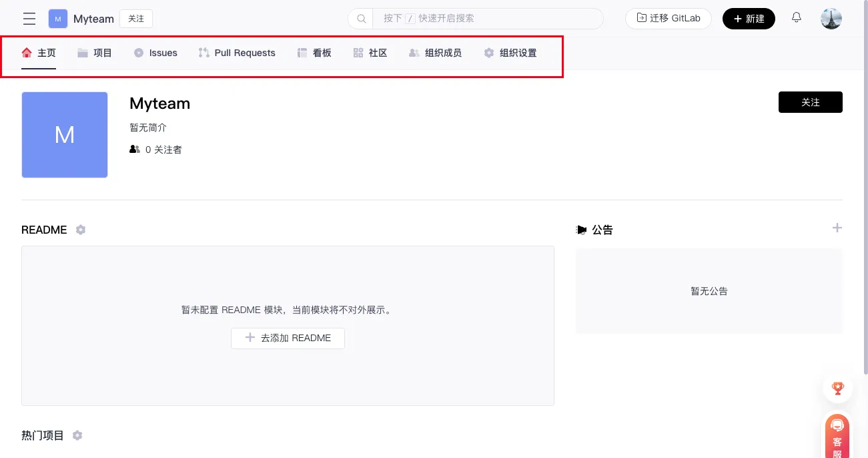The width and height of the screenshot is (868, 458).
Task: Click the small Myteam avatar in header
Action: [x=58, y=19]
